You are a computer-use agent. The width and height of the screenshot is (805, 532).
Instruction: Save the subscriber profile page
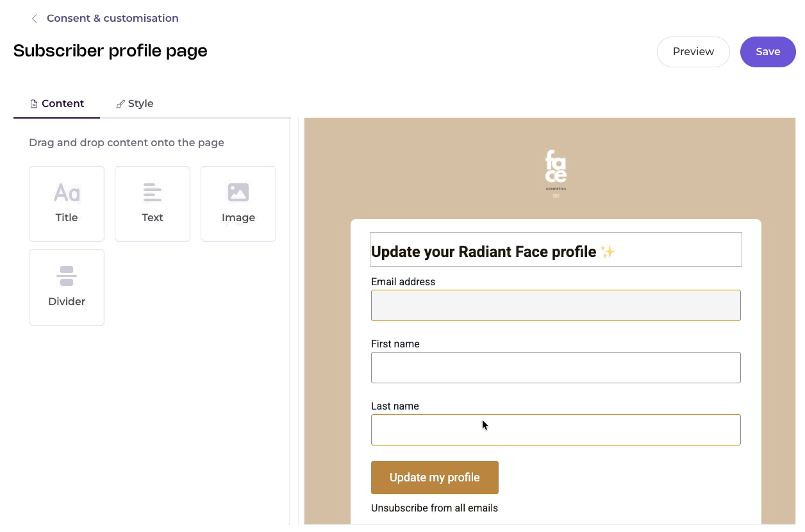768,52
